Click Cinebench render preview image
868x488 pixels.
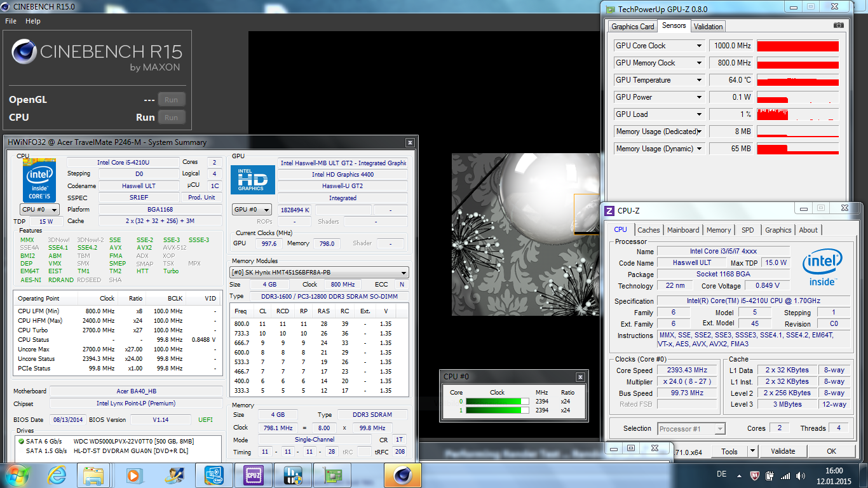[526, 234]
